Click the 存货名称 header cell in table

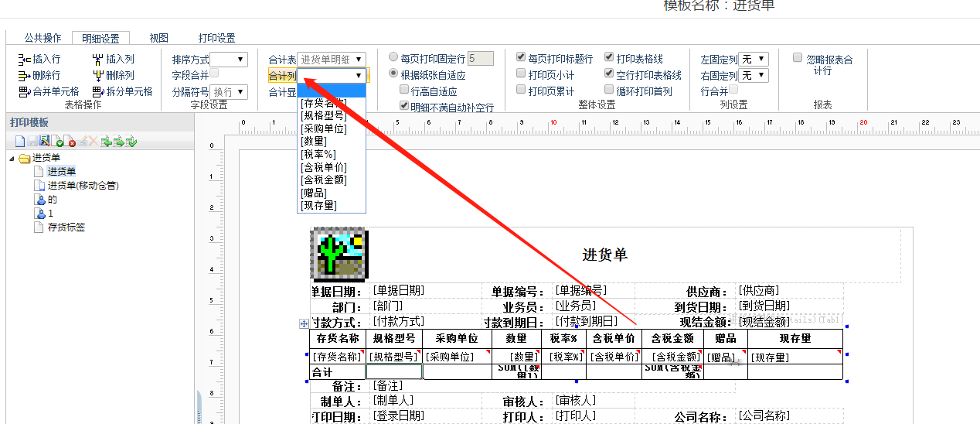[x=338, y=338]
